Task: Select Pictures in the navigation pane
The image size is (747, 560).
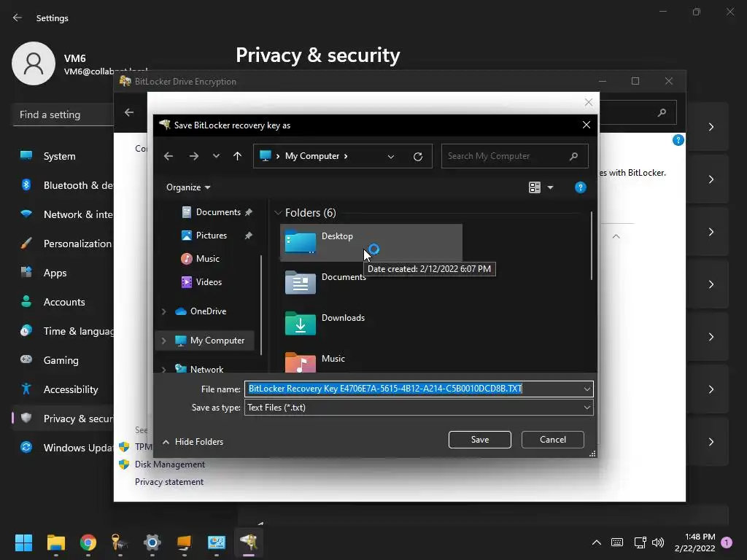Action: (x=210, y=236)
